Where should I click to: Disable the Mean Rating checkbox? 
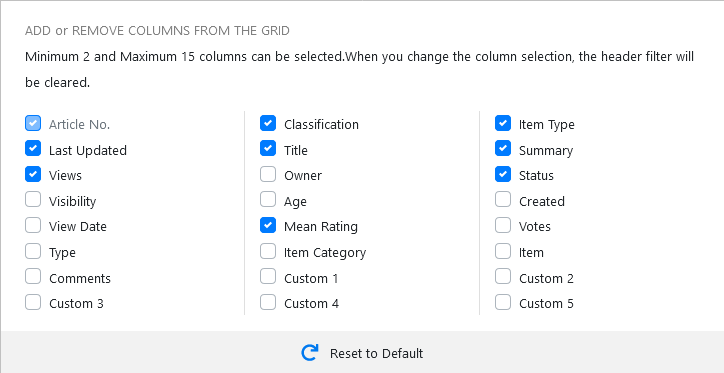(268, 225)
